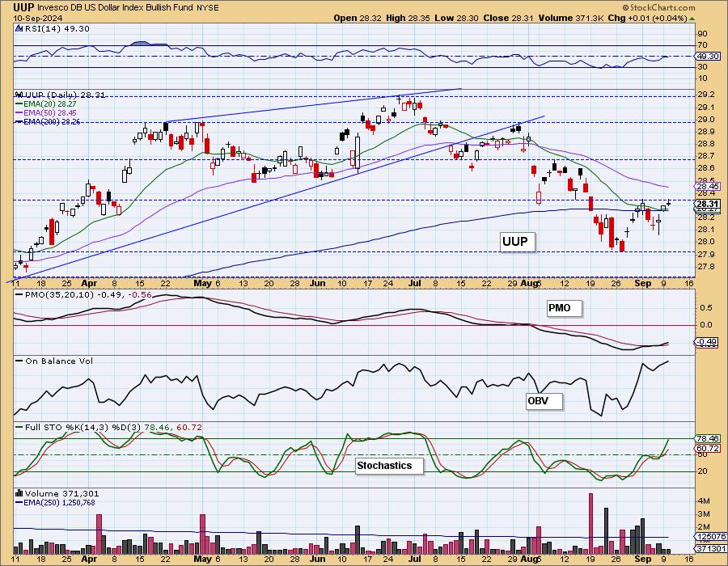The image size is (728, 566).
Task: Click the 78.46 stochastic %K value tag
Action: pos(707,438)
